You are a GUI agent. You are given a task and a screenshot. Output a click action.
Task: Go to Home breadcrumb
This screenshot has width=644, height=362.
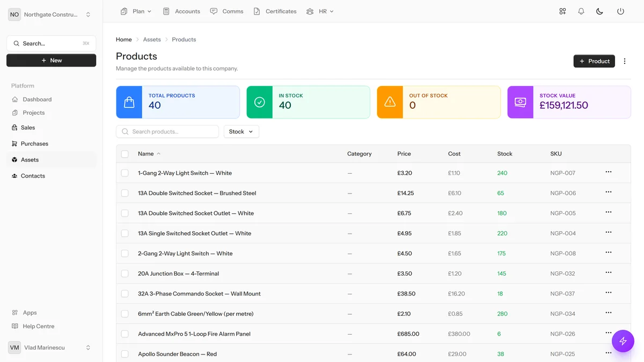click(124, 40)
